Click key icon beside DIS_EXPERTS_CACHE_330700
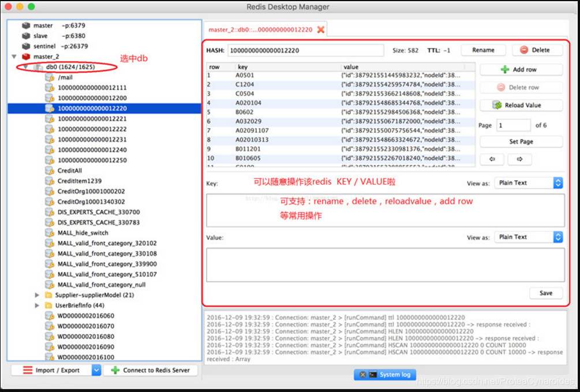This screenshot has width=580, height=392. [50, 212]
